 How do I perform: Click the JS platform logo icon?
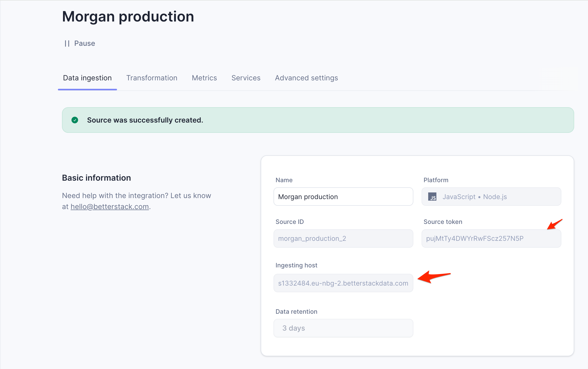click(x=432, y=197)
